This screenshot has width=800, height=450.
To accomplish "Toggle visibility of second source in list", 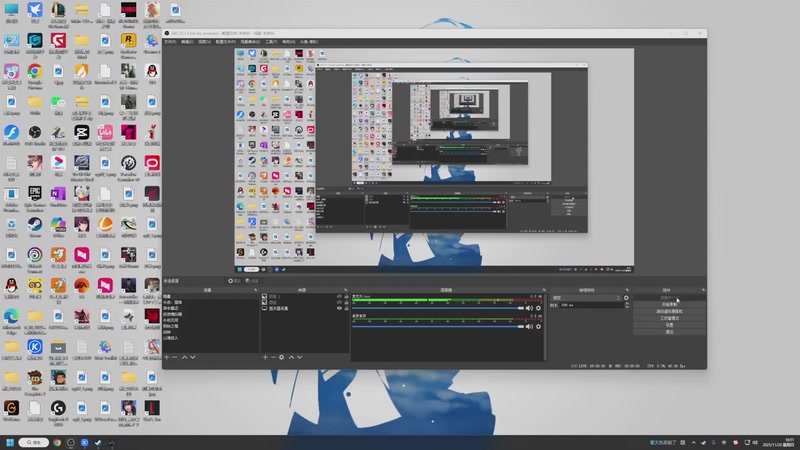I will pyautogui.click(x=339, y=303).
